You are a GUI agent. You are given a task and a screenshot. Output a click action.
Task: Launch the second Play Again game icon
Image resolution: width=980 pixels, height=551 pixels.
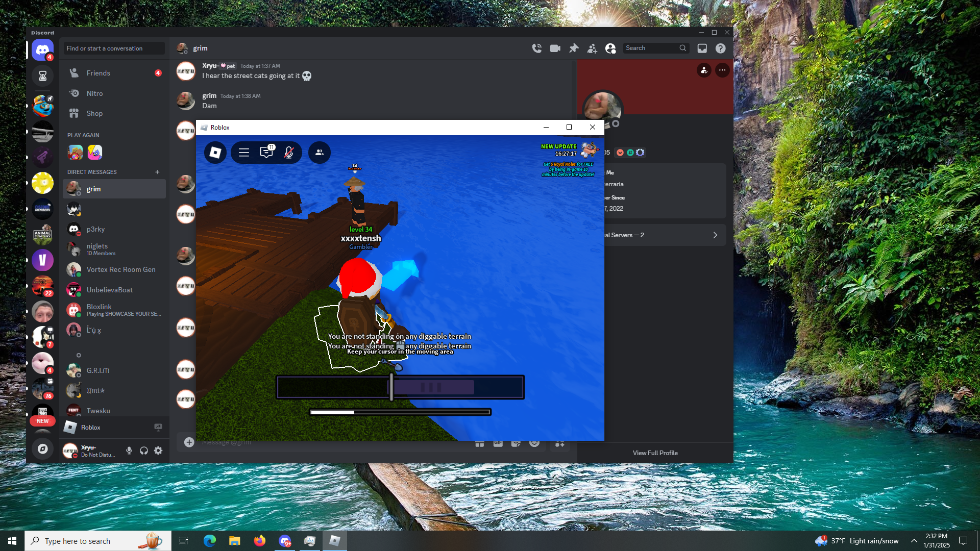(x=95, y=152)
